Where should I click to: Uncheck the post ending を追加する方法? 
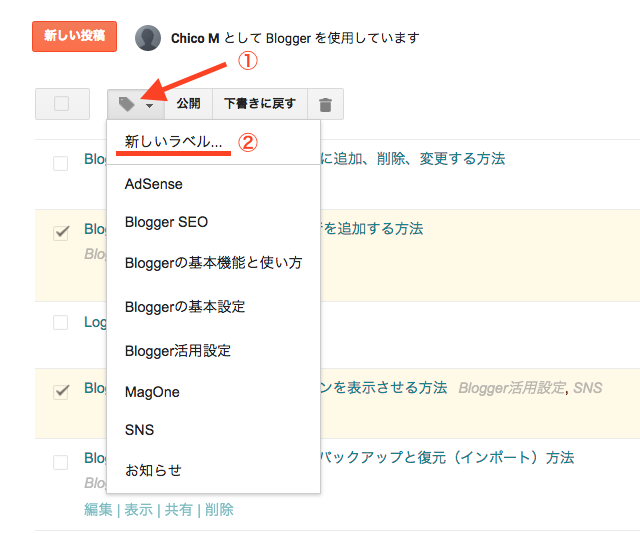click(61, 233)
